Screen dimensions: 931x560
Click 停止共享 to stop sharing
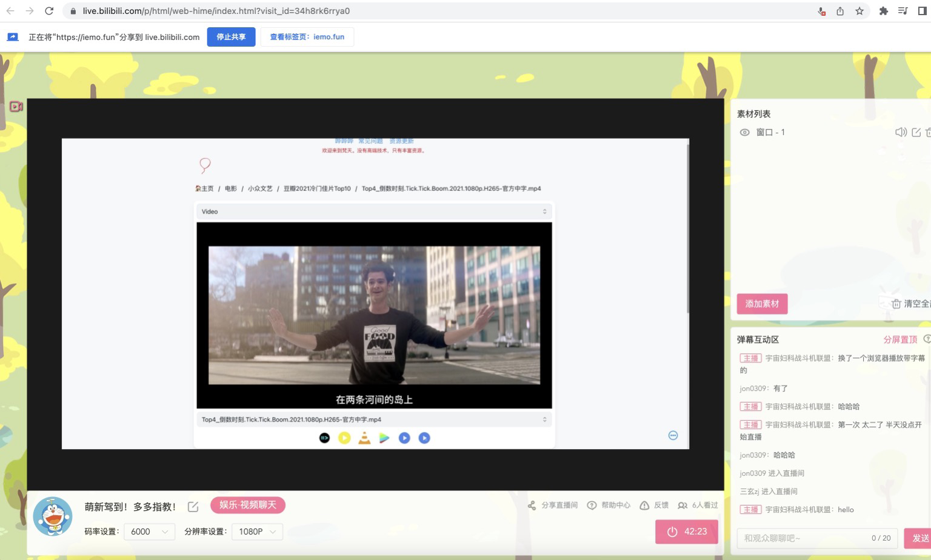click(231, 37)
